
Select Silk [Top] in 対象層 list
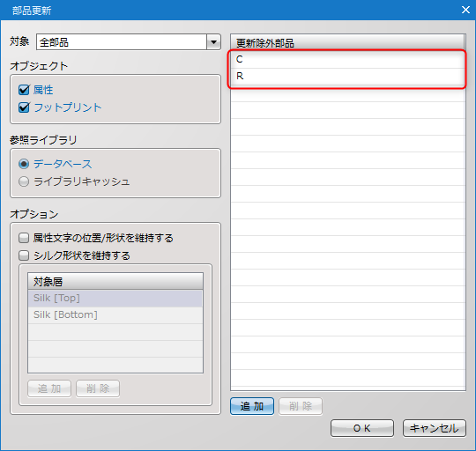point(115,298)
